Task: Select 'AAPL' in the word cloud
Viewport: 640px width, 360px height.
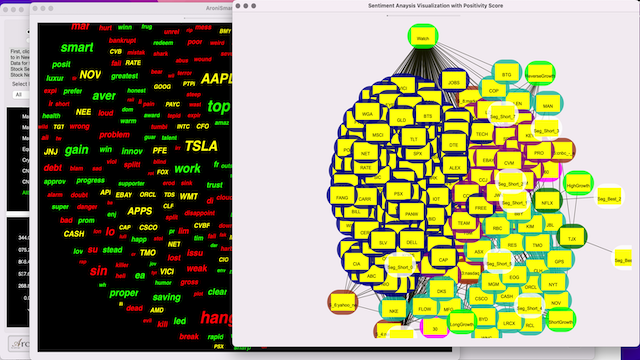Action: pyautogui.click(x=216, y=78)
